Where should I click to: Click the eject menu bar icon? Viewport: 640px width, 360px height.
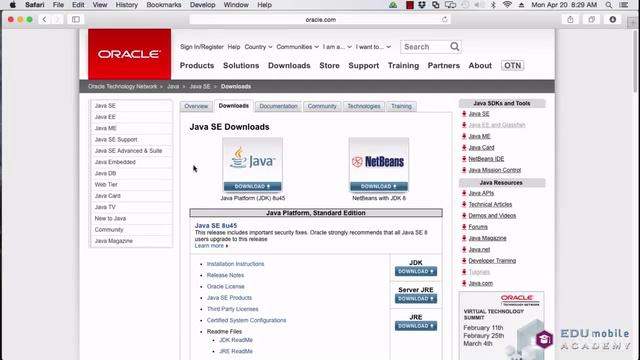521,5
